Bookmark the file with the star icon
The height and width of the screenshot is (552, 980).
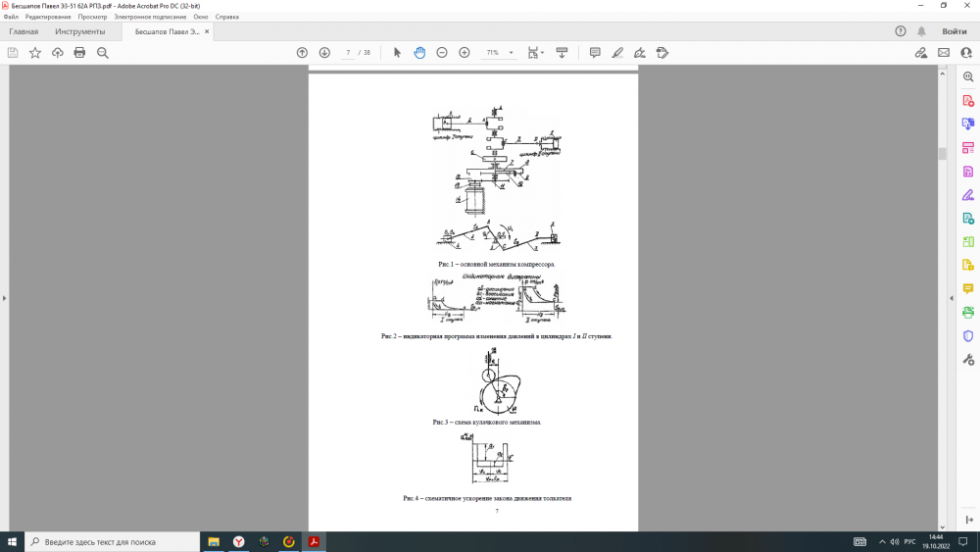pos(35,53)
